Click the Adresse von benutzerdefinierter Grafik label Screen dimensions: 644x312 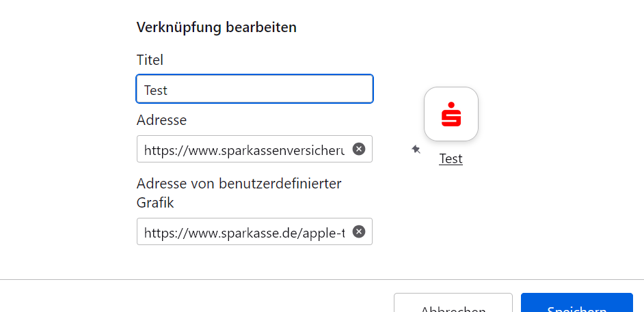click(239, 184)
